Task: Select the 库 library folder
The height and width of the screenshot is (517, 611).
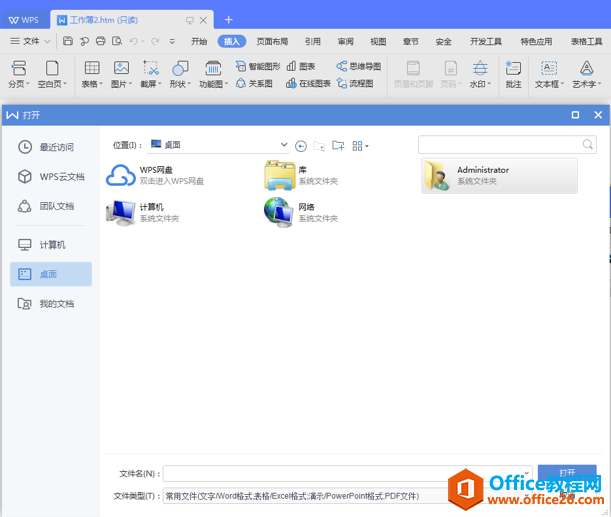Action: tap(302, 175)
